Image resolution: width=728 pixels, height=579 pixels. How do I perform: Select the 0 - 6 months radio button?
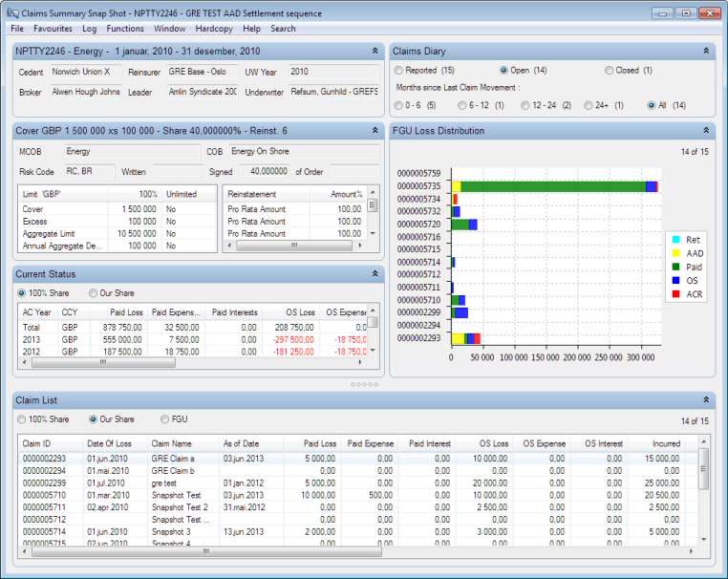tap(398, 105)
